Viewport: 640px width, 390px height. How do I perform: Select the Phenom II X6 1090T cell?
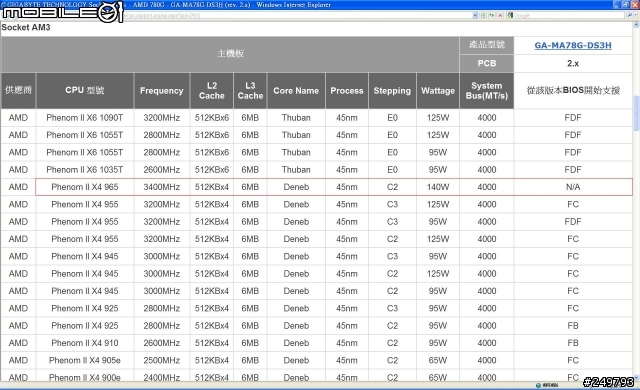pyautogui.click(x=85, y=118)
